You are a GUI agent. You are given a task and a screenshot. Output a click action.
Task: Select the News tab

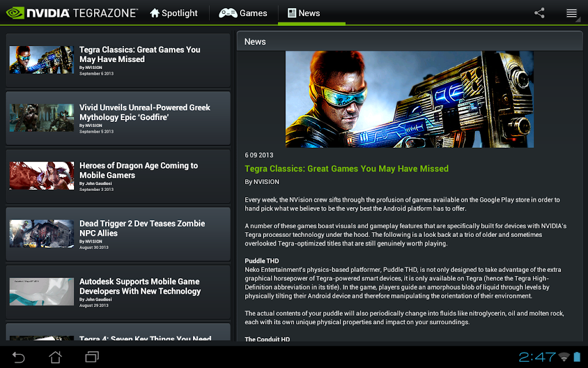pyautogui.click(x=304, y=13)
